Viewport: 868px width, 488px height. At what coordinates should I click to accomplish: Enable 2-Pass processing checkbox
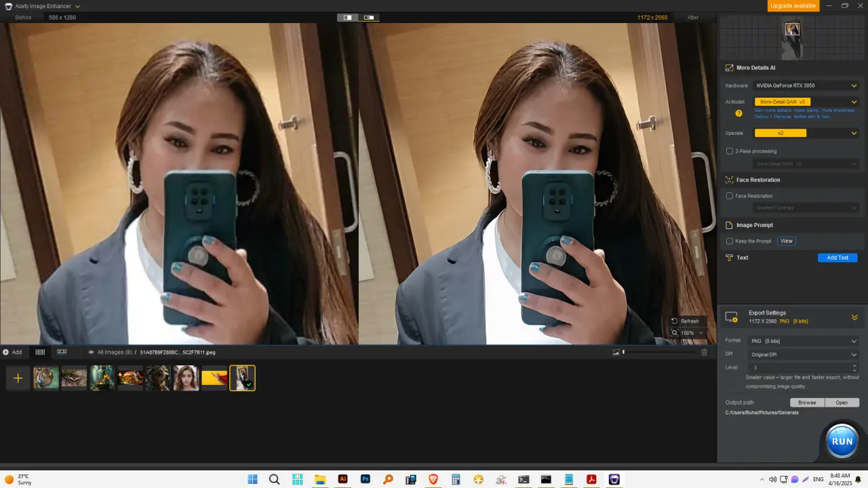pos(730,151)
